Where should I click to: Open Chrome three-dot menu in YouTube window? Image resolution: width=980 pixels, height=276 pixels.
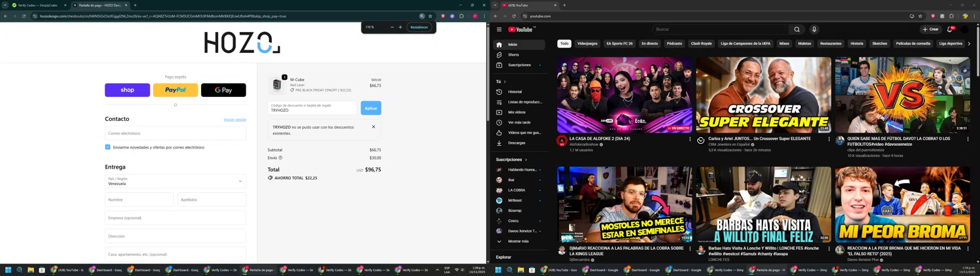975,16
